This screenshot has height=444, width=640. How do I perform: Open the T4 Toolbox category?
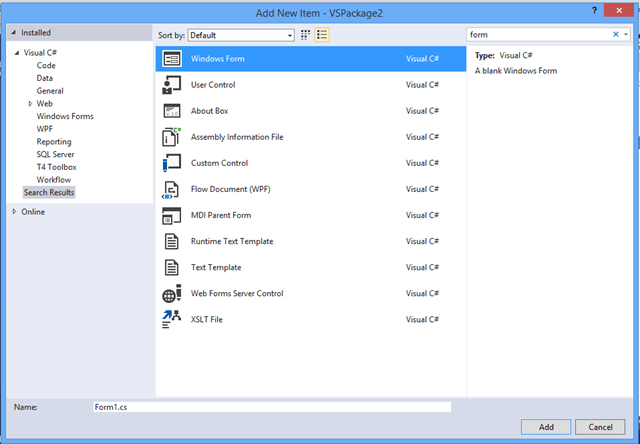57,167
